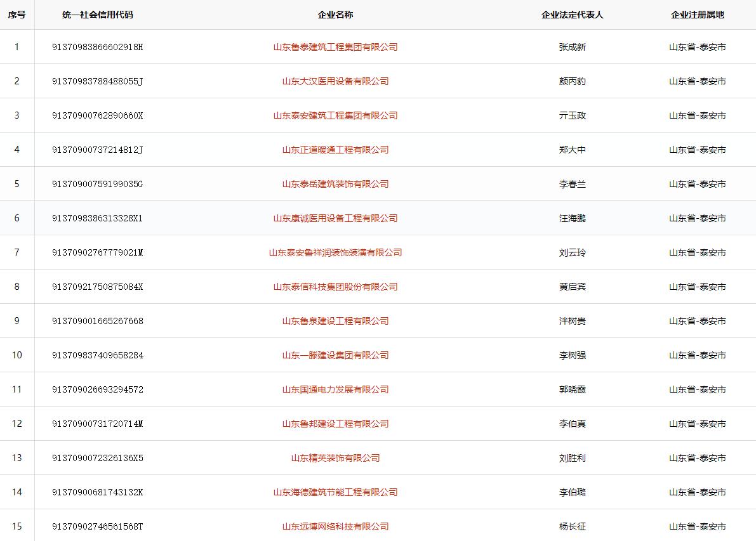Click the 山东鲁泉建设工程有限公司 link
Screen dimensions: 756x541
pyautogui.click(x=335, y=321)
